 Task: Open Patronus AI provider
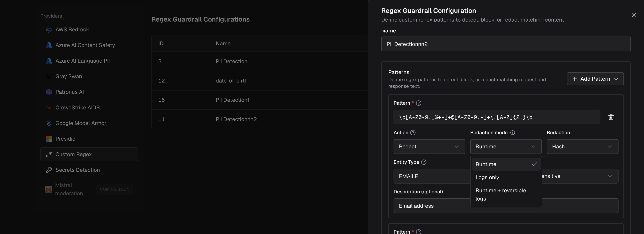click(x=89, y=92)
